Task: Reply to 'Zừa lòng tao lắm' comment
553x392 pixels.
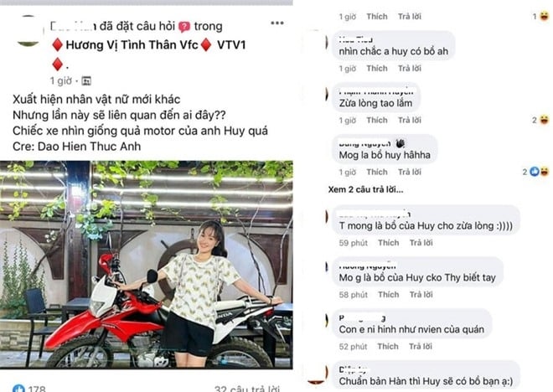Action: [410, 120]
